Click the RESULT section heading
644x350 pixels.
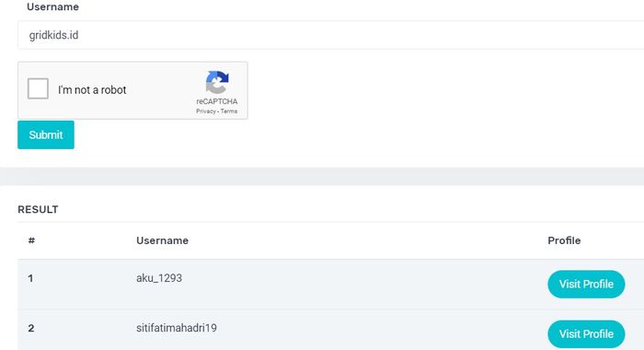coord(38,209)
